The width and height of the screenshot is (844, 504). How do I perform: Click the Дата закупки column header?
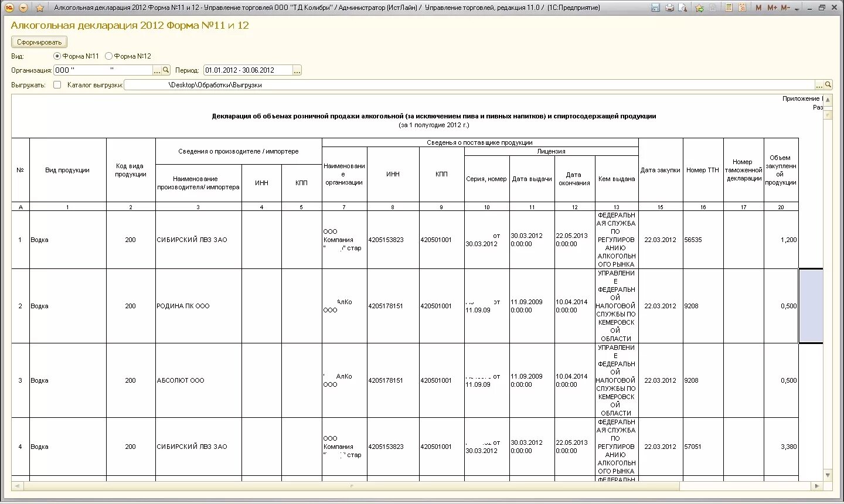point(661,170)
